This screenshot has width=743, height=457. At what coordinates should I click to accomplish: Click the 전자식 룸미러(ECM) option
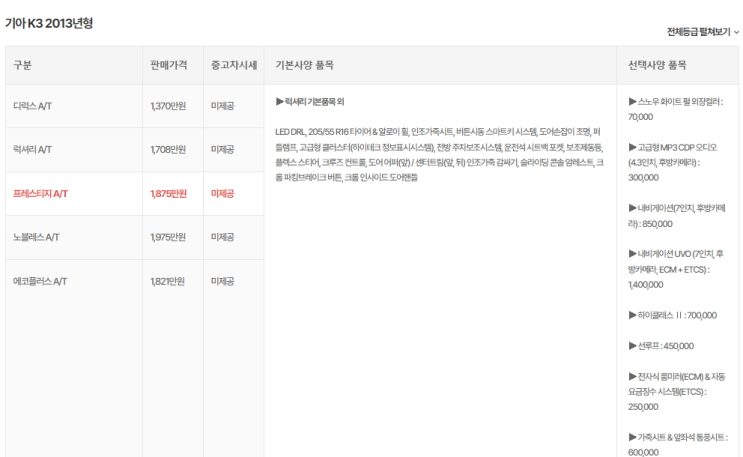[x=677, y=392]
